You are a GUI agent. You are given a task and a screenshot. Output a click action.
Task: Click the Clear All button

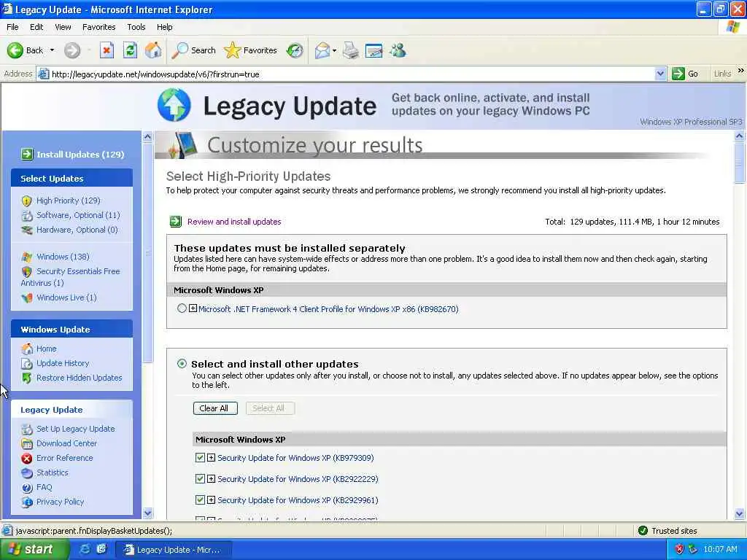point(215,408)
